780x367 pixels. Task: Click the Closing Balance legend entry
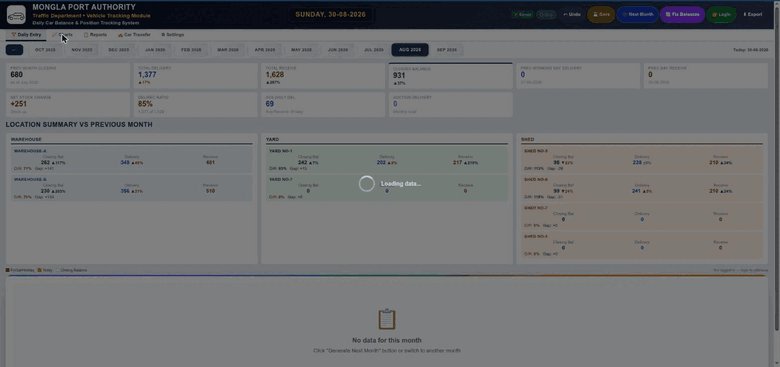(x=72, y=270)
